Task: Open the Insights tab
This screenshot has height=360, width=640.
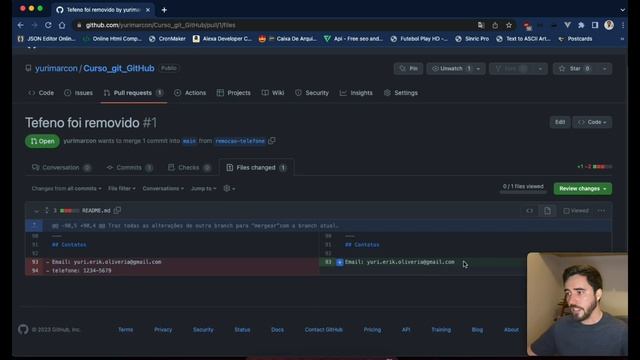Action: pyautogui.click(x=356, y=93)
